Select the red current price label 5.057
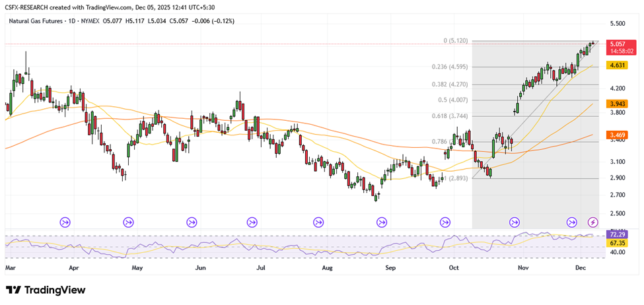This screenshot has width=644, height=305. coord(618,44)
